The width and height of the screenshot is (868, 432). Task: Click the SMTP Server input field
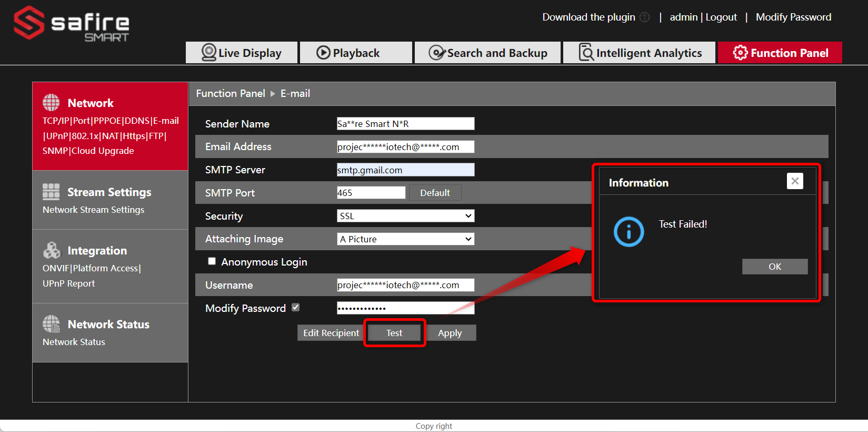(405, 170)
